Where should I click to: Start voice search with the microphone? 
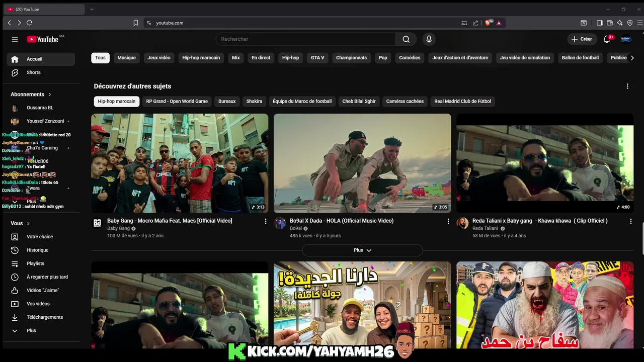429,39
